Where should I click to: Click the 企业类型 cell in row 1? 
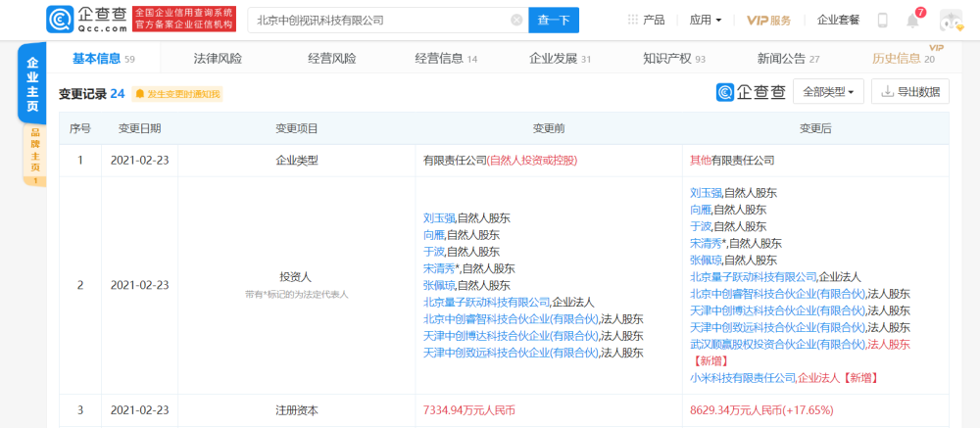pyautogui.click(x=297, y=161)
